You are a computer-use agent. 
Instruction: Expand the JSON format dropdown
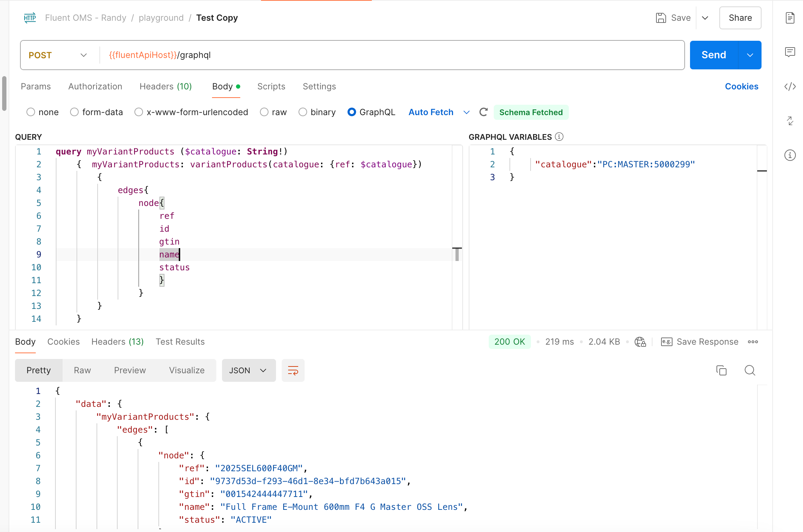tap(248, 370)
